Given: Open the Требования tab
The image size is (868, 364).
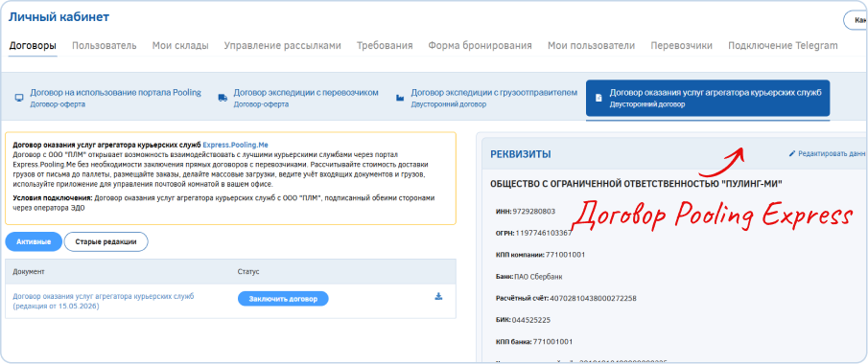Looking at the screenshot, I should 385,45.
